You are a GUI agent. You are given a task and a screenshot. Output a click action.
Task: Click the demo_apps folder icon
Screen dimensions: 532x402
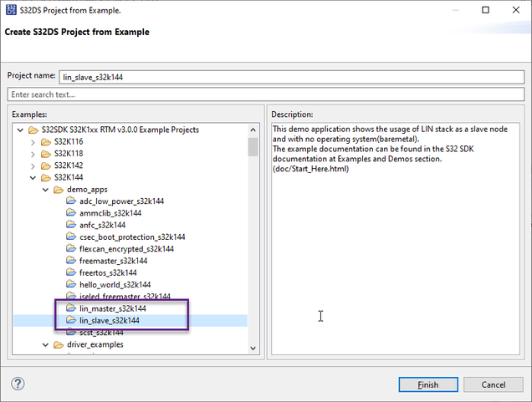pyautogui.click(x=59, y=190)
